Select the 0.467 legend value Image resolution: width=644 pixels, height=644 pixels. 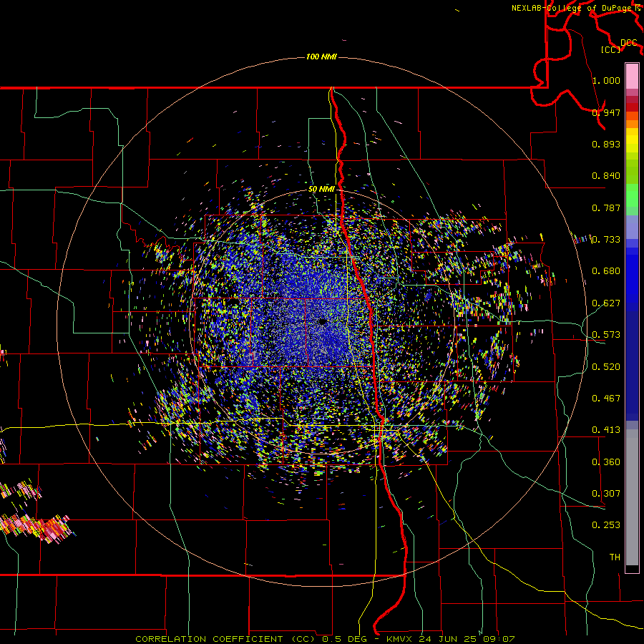tap(606, 398)
